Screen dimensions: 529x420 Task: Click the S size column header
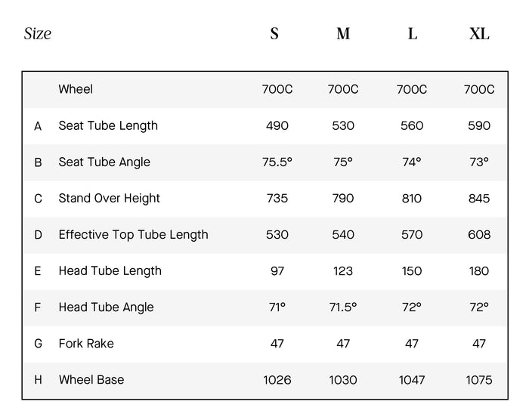(274, 34)
